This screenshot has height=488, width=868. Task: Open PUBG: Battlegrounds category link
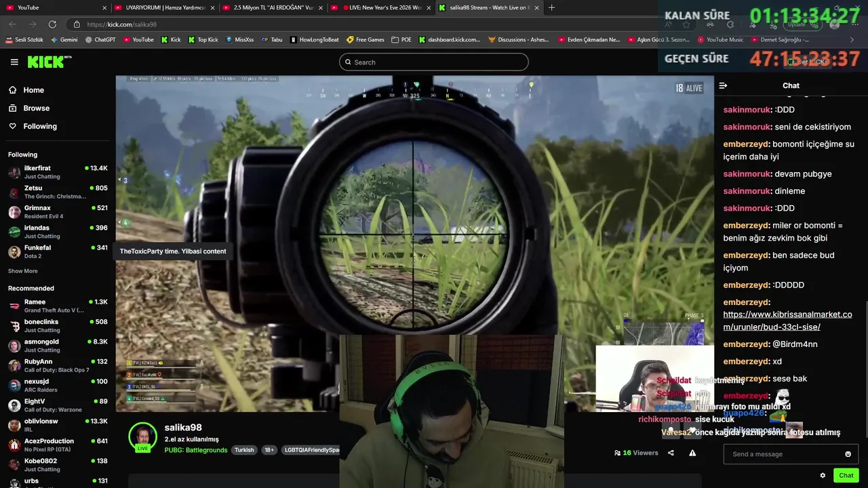point(196,450)
